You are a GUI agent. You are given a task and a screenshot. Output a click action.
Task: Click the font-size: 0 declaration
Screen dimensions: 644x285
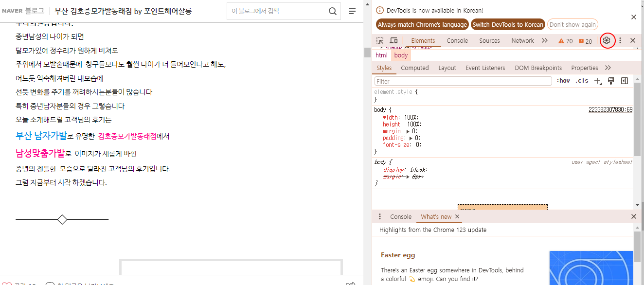(x=402, y=144)
